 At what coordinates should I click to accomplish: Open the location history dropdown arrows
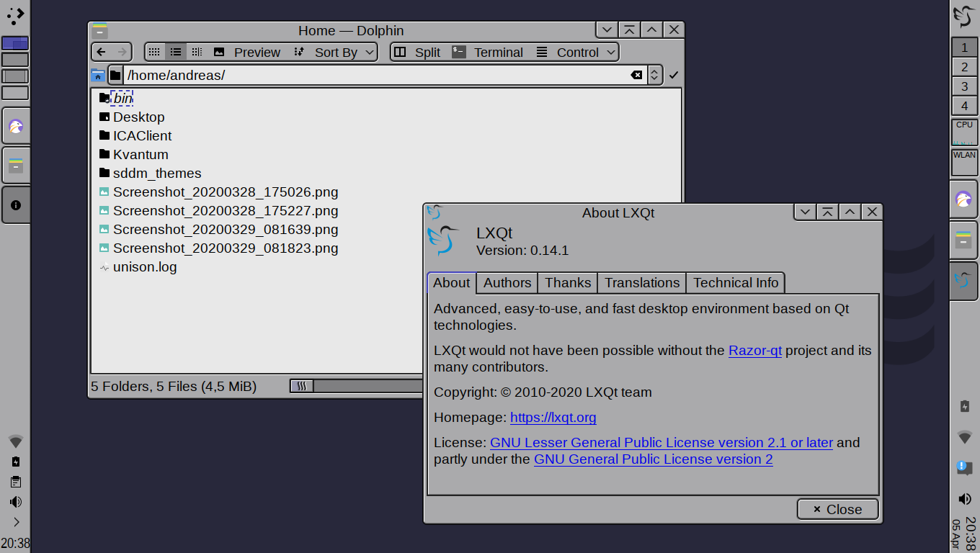tap(654, 75)
